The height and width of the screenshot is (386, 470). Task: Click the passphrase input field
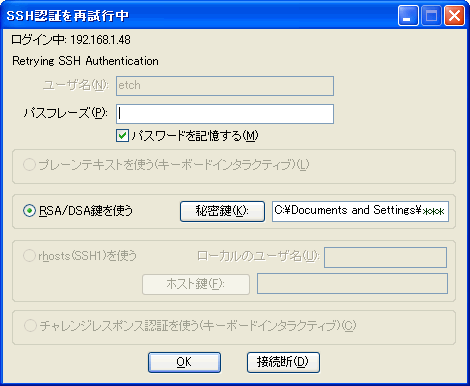[225, 114]
